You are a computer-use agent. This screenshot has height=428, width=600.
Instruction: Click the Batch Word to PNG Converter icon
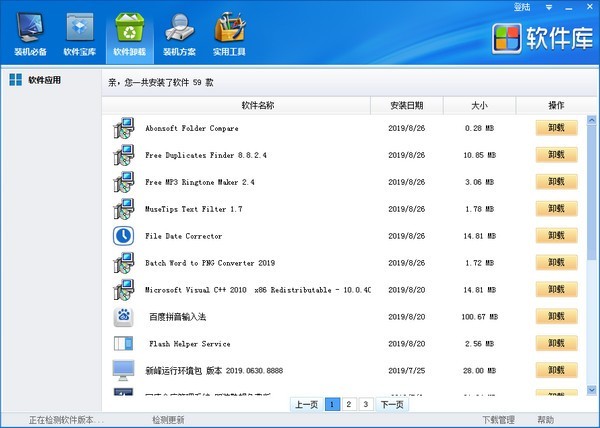click(124, 263)
